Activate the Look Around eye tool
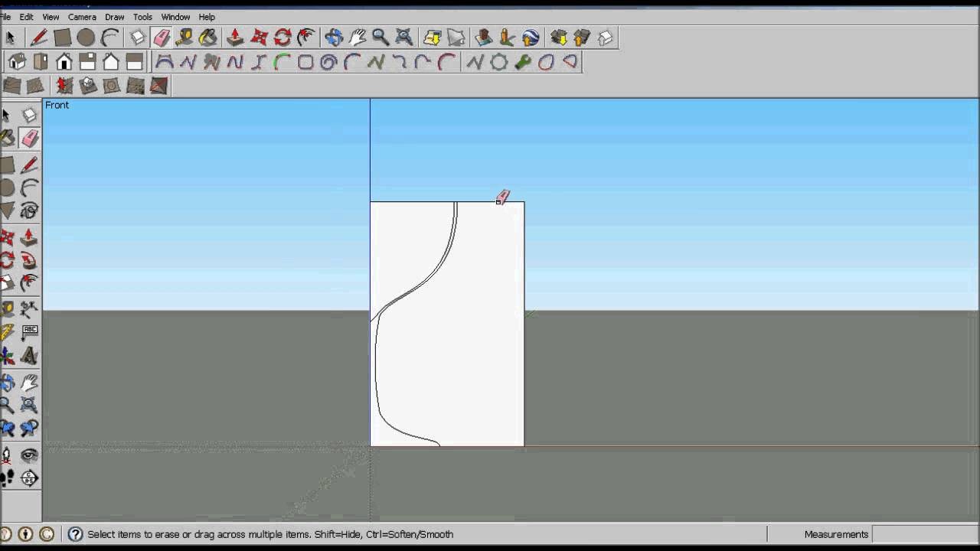The height and width of the screenshot is (551, 980). point(29,456)
